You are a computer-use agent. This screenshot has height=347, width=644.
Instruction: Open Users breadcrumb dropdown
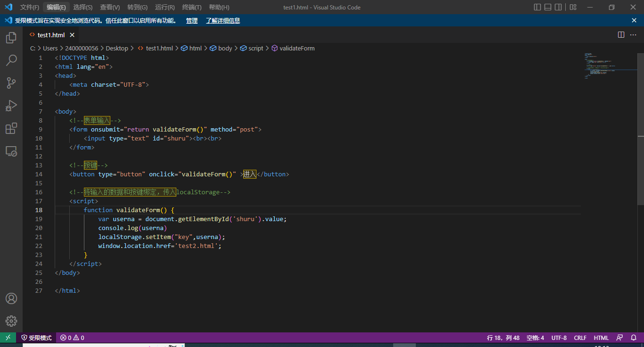click(x=50, y=48)
